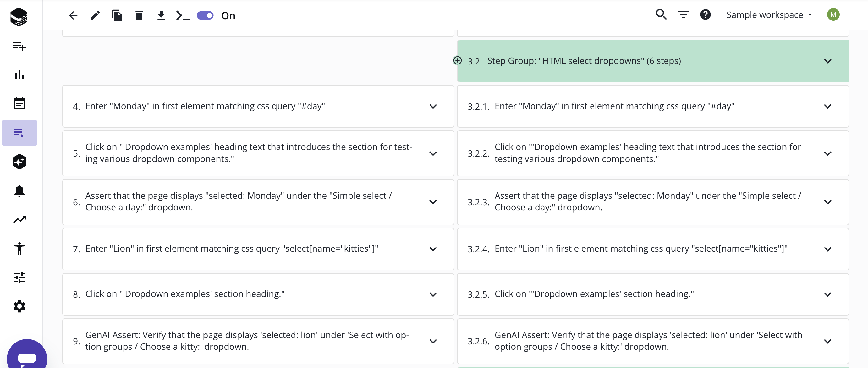Viewport: 868px width, 368px height.
Task: Click the duplicate test copy icon
Action: [x=117, y=15]
